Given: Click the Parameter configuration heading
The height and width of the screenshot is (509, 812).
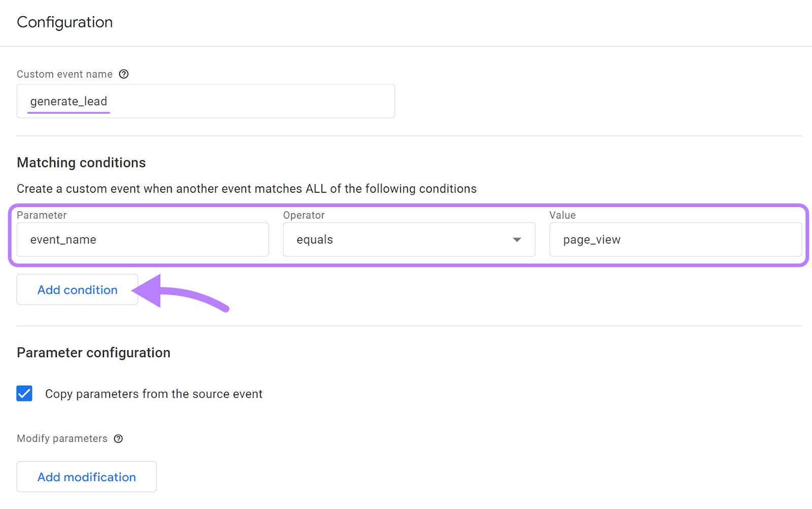Looking at the screenshot, I should 93,352.
